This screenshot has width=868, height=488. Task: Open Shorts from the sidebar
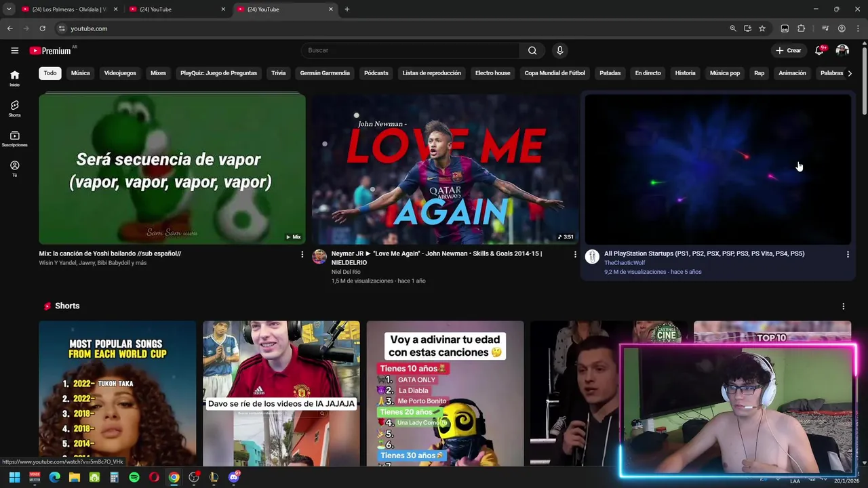14,108
